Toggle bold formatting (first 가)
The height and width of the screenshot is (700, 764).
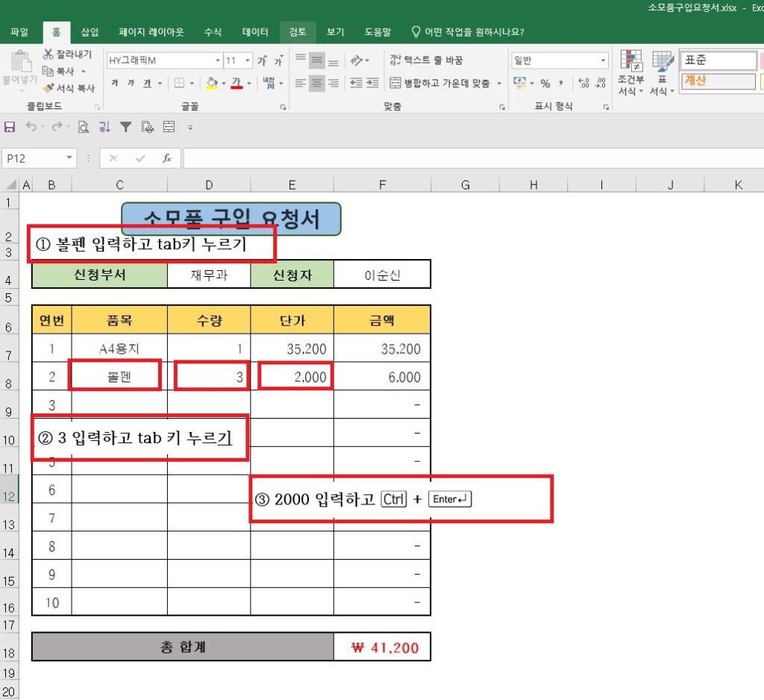pyautogui.click(x=115, y=83)
